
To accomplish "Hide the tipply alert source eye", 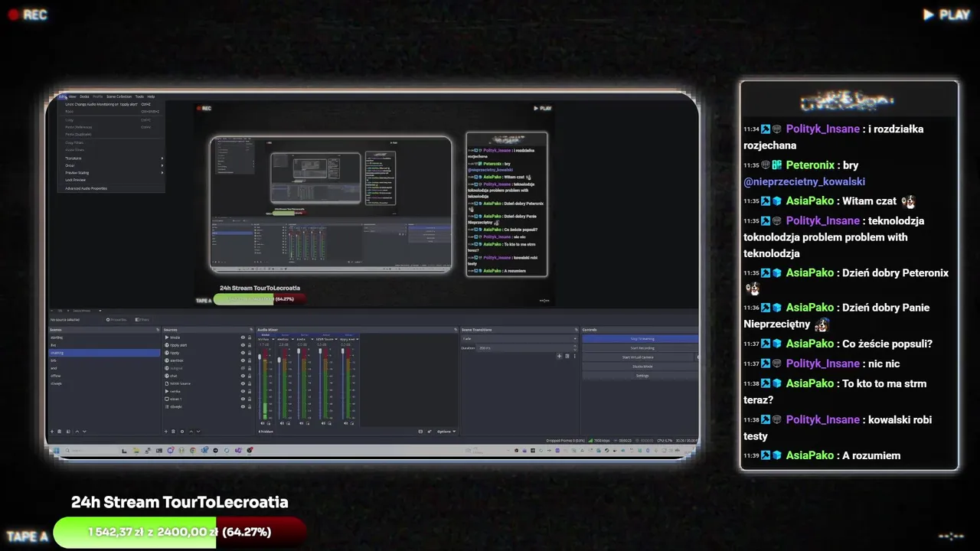I will tap(243, 345).
